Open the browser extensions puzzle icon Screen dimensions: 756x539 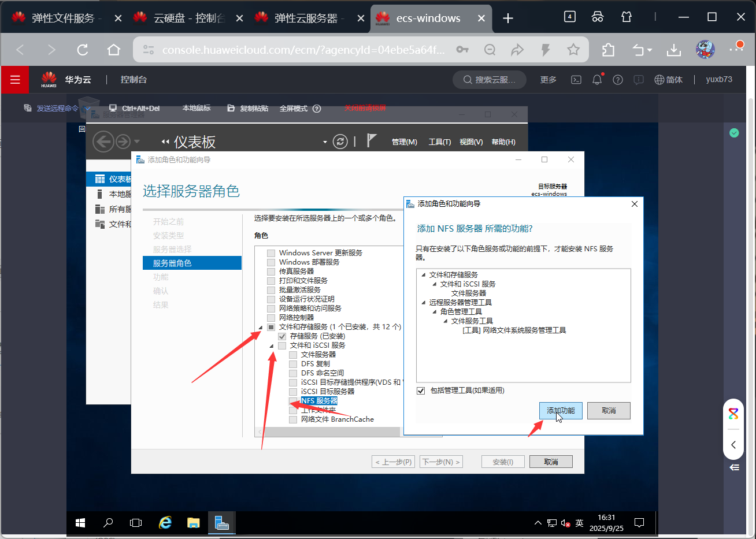[608, 50]
